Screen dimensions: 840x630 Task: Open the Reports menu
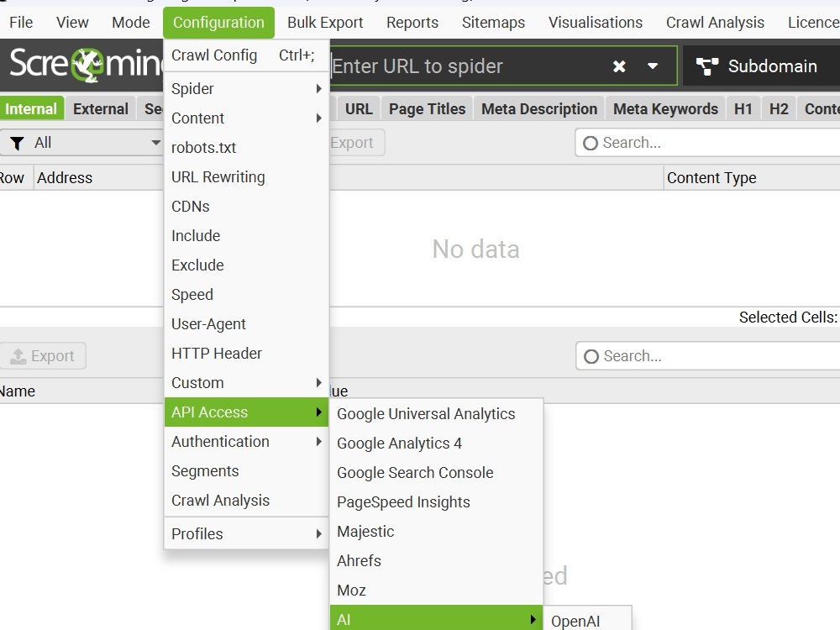tap(412, 23)
